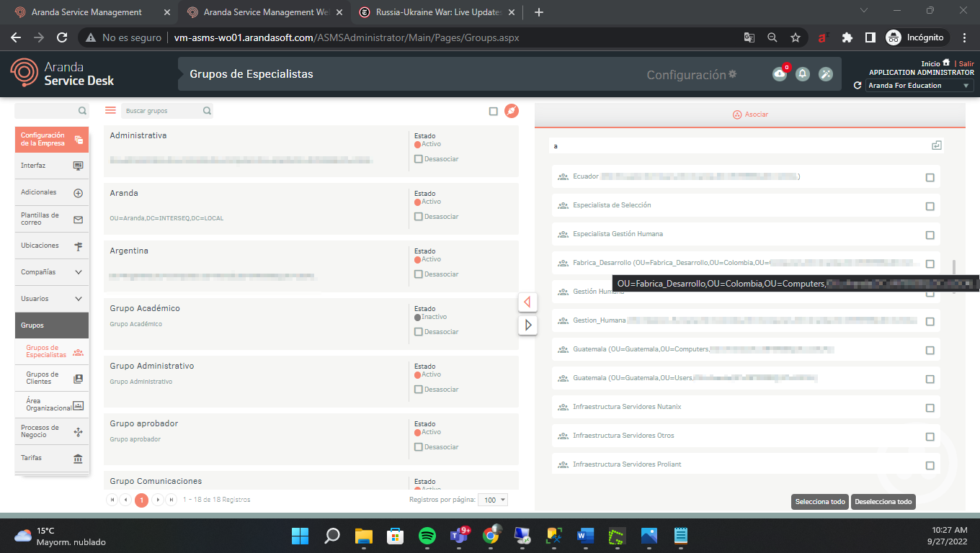
Task: Click the red left arrow panel button
Action: coord(527,302)
